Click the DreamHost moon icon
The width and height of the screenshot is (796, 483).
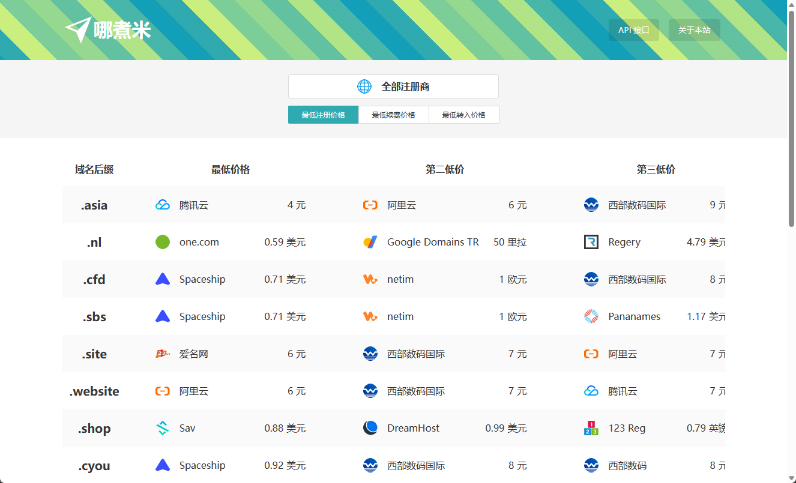(370, 428)
